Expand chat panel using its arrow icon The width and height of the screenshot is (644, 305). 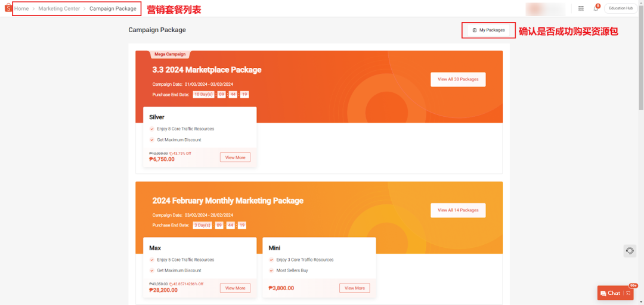tap(628, 293)
